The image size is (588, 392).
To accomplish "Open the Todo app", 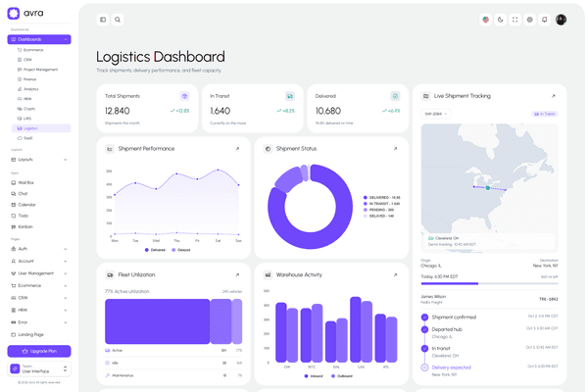I will 39,216.
